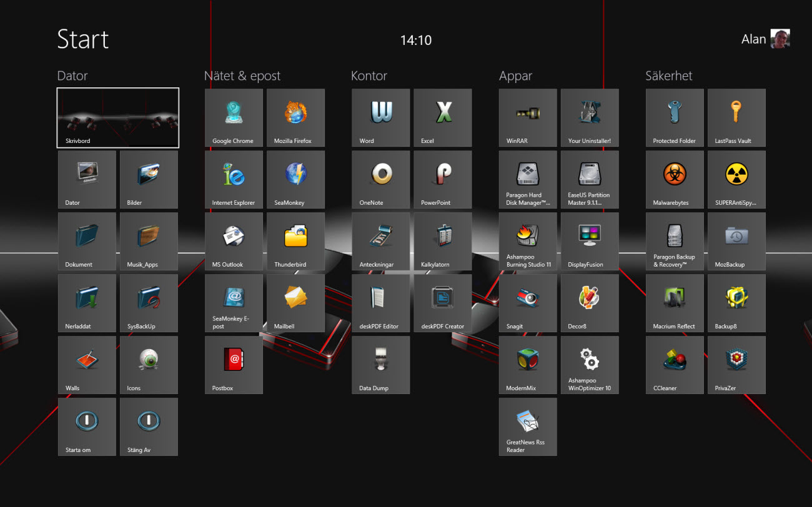Open the Dokument folder tile
This screenshot has width=812, height=507.
[87, 241]
